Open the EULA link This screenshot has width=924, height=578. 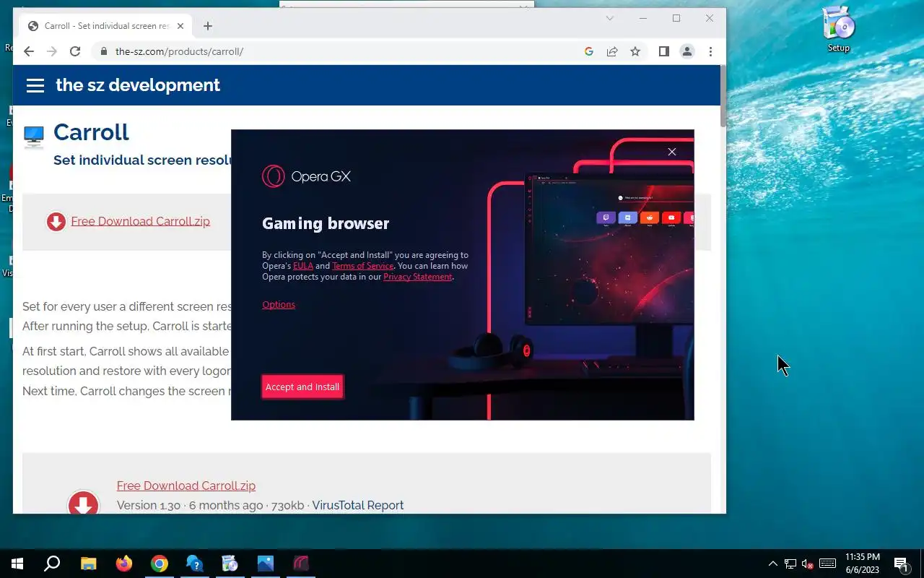pos(303,266)
